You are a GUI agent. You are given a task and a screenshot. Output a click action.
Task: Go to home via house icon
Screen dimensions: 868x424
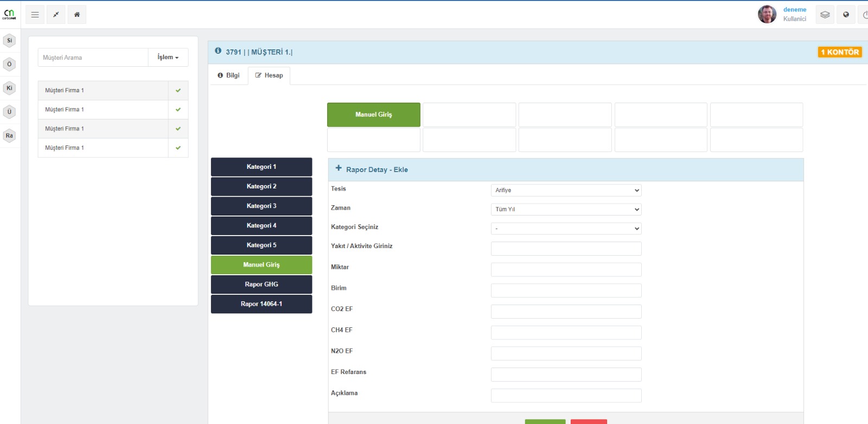[x=77, y=15]
